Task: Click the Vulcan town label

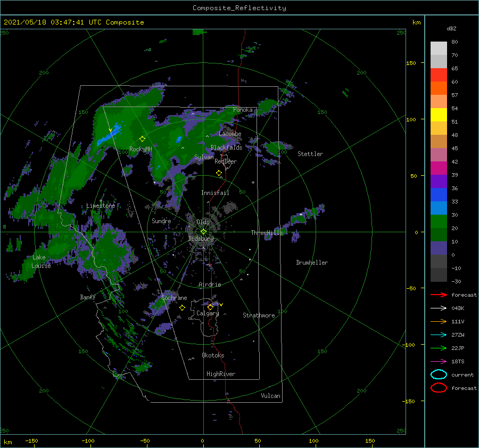Action: [x=271, y=396]
